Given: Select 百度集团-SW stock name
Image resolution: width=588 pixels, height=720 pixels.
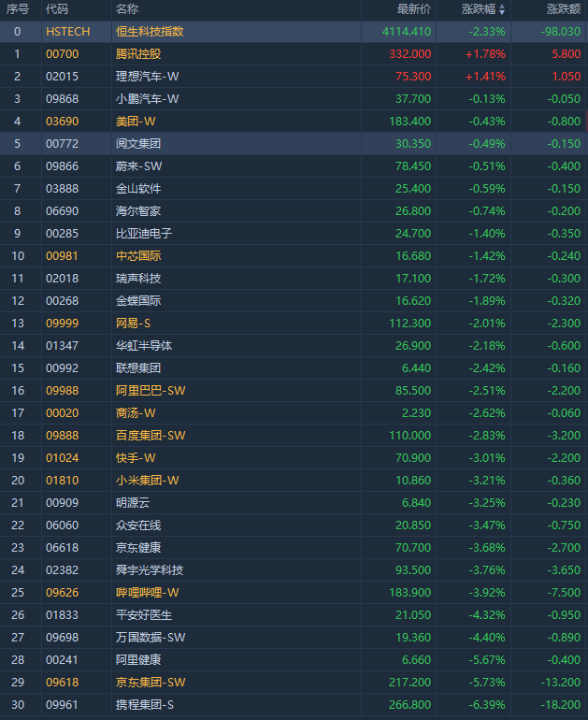Looking at the screenshot, I should tap(151, 436).
